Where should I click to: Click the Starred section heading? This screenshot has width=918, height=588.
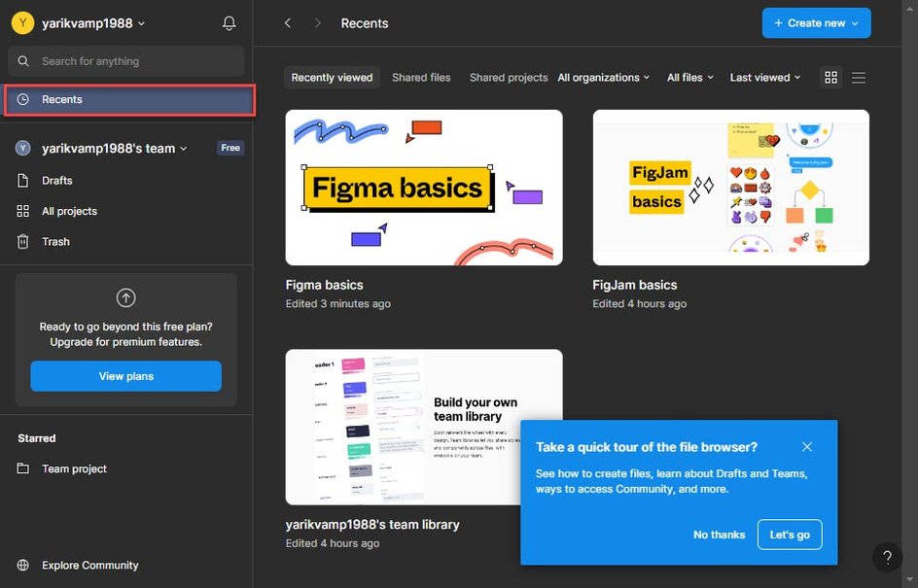pos(37,438)
